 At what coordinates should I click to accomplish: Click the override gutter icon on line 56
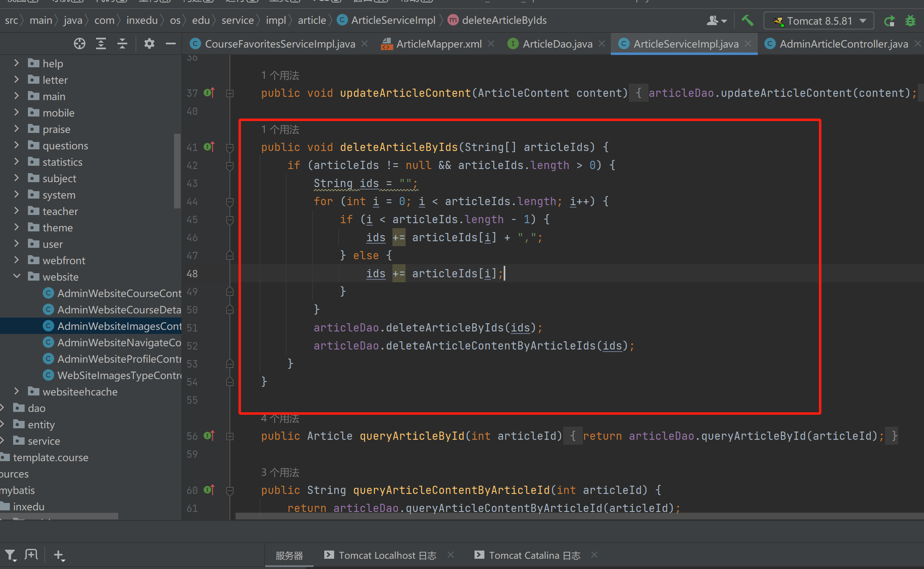[209, 436]
